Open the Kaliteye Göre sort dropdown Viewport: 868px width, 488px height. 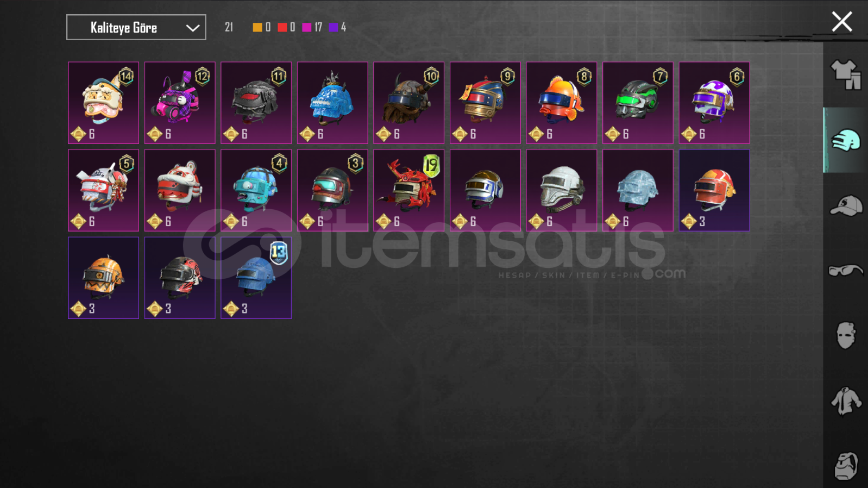click(x=136, y=27)
